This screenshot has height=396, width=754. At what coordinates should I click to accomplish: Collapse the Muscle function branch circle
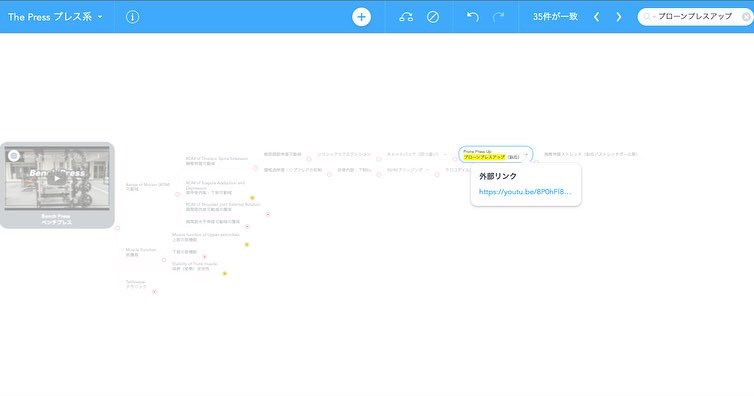(x=163, y=260)
